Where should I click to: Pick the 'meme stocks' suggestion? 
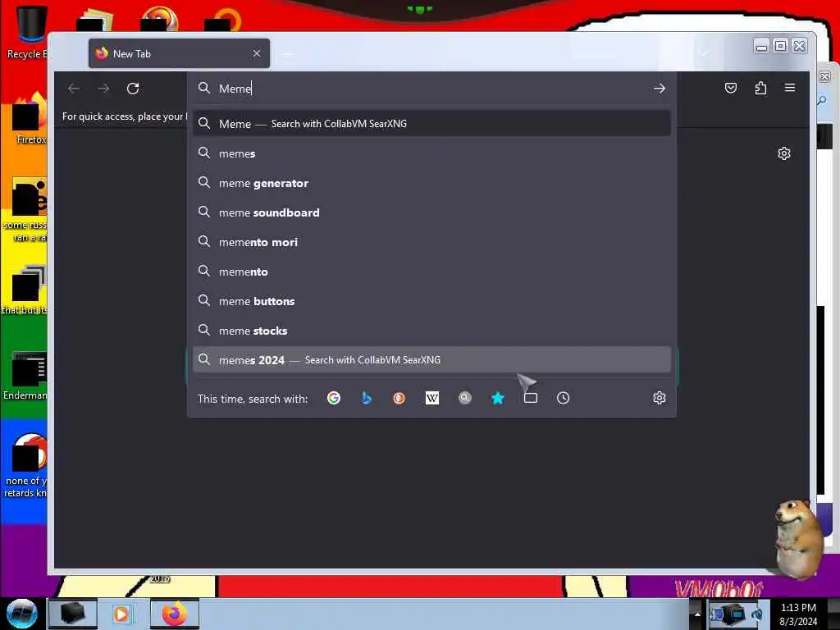coord(431,331)
